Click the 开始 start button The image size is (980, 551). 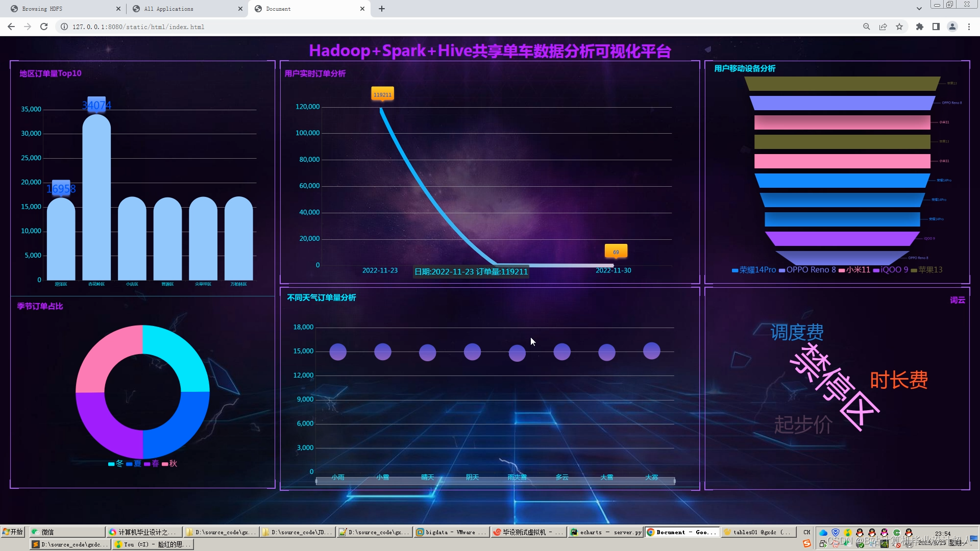(13, 532)
